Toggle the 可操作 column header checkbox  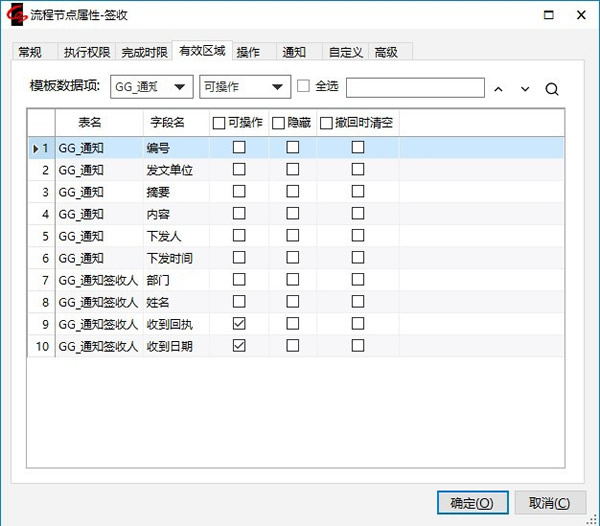[x=219, y=122]
